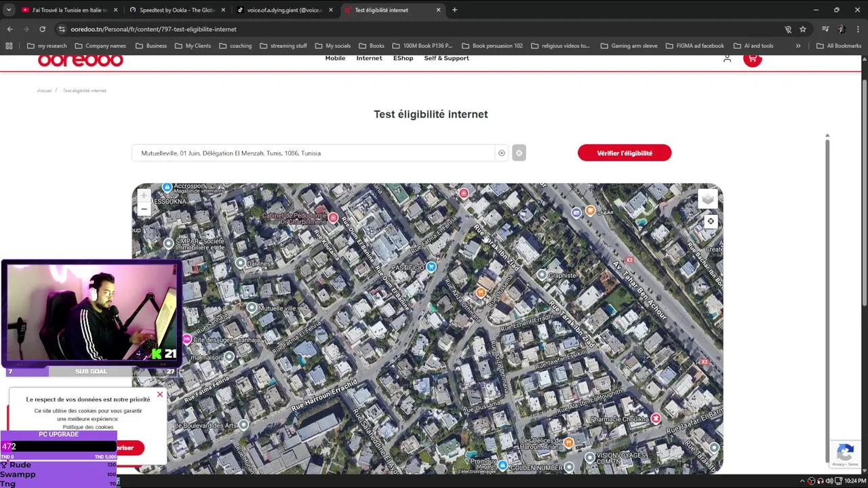Image resolution: width=868 pixels, height=488 pixels.
Task: Switch to the voice.of.a.dying.giant tab
Action: point(283,10)
